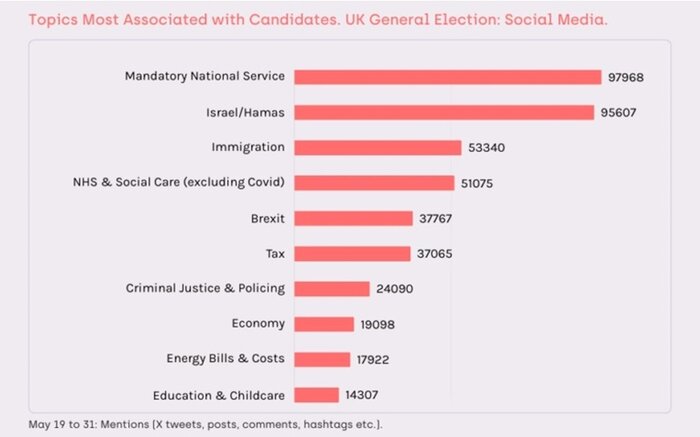Click the May 19 to 31 footnote
This screenshot has height=437, width=700.
coord(205,424)
